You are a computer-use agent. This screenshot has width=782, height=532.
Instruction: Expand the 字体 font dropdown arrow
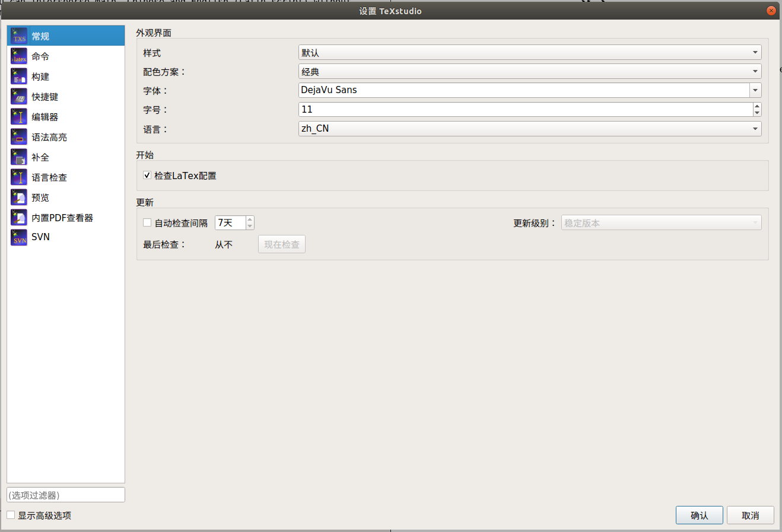pos(755,90)
